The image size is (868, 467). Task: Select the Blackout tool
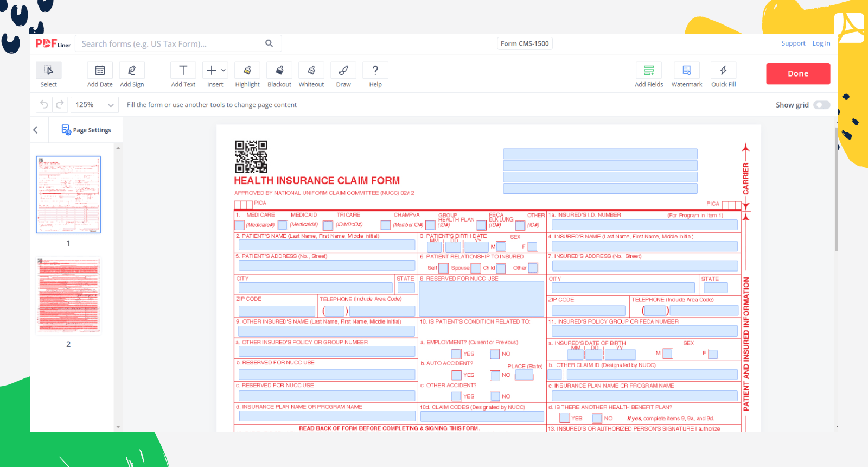pyautogui.click(x=279, y=71)
